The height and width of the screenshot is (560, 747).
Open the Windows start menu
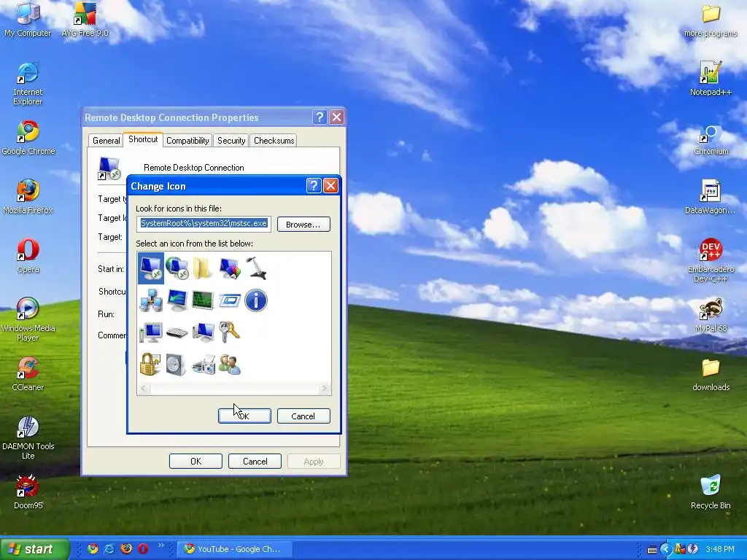click(x=35, y=549)
